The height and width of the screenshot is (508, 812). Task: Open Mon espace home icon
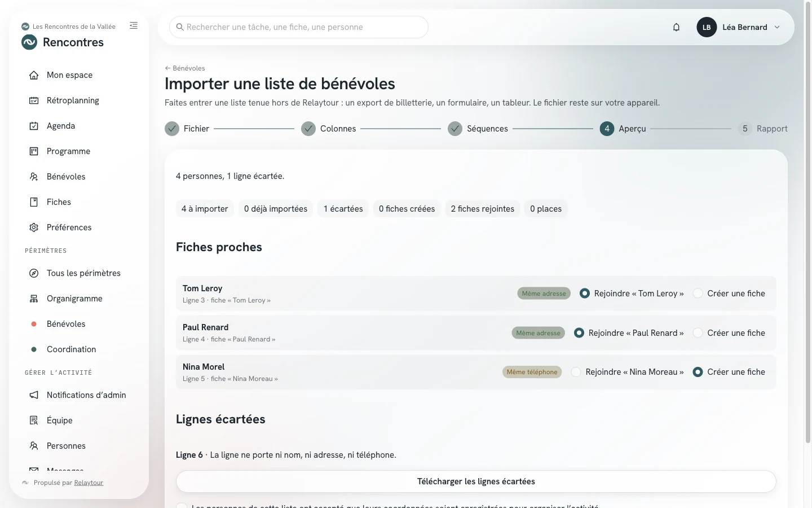34,75
